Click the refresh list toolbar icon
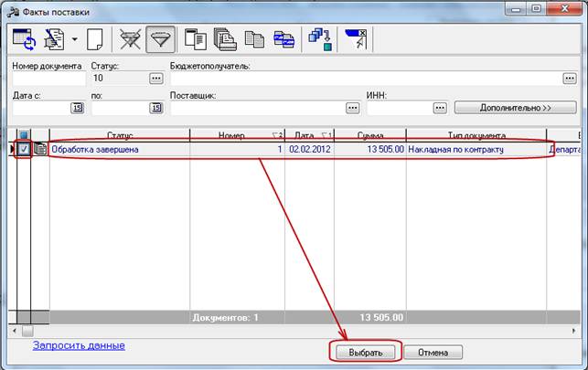588x370 pixels. [22, 39]
